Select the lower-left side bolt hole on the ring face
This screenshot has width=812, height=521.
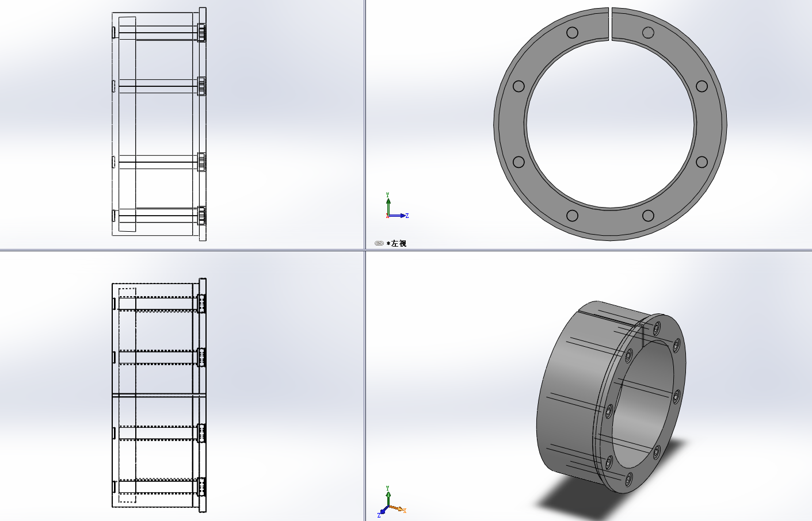(519, 162)
